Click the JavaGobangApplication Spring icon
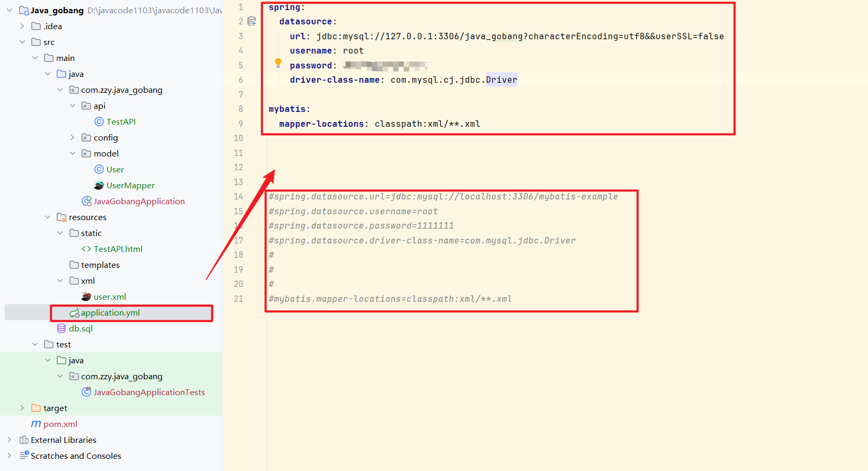The width and height of the screenshot is (868, 471). pos(87,201)
